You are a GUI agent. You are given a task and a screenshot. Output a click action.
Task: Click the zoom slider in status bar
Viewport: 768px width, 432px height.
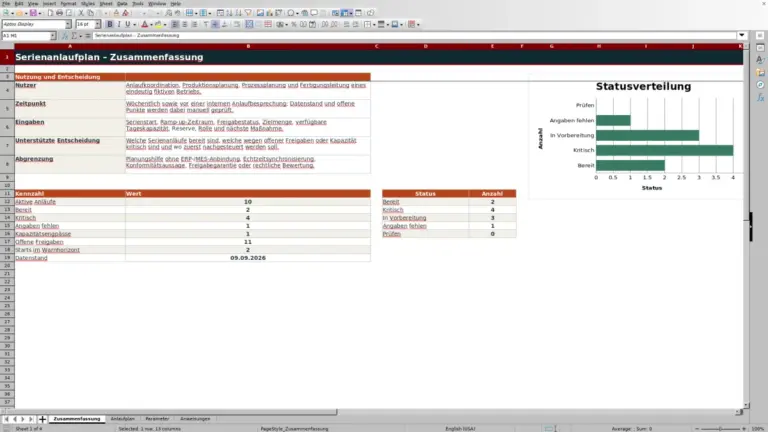720,429
